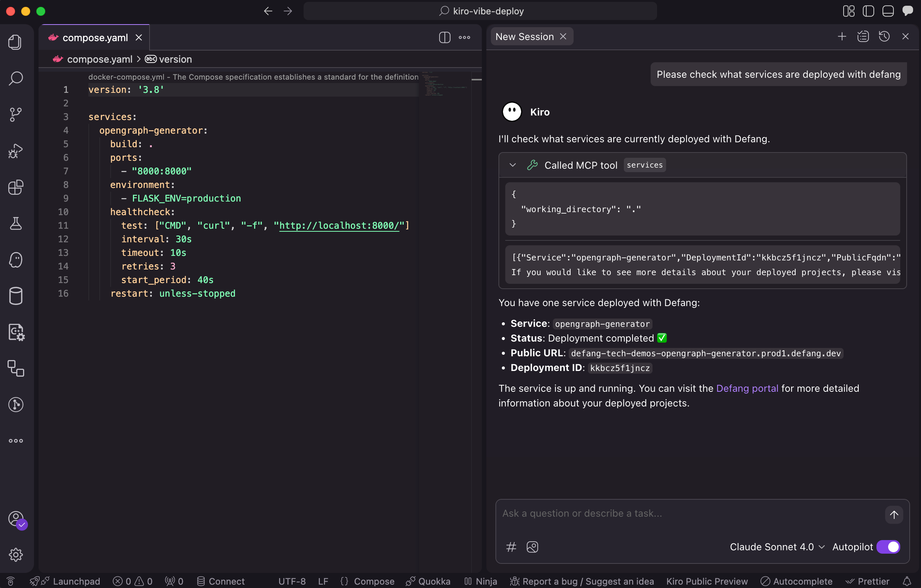Toggle the primary sidebar visibility

pos(868,11)
